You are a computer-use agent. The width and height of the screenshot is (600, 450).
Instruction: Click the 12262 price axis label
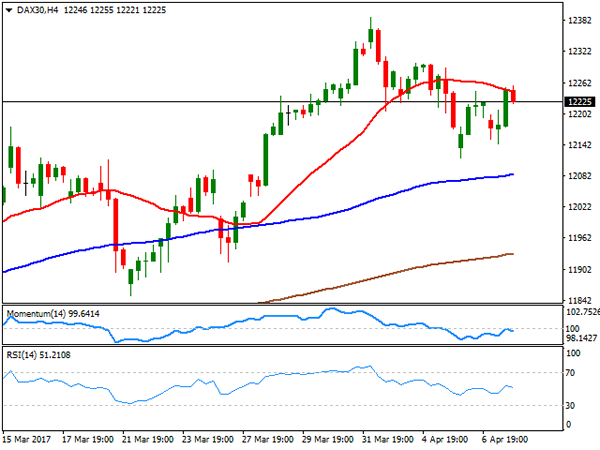580,83
